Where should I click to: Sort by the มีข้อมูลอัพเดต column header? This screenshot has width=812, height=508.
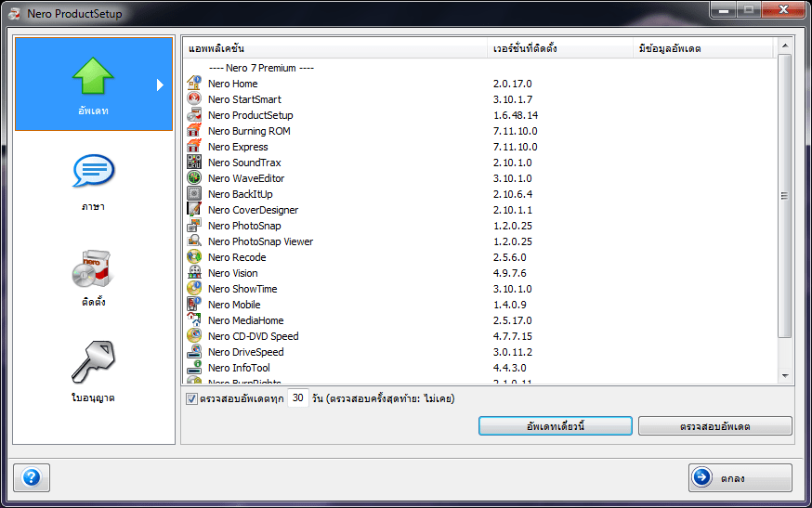tap(702, 48)
